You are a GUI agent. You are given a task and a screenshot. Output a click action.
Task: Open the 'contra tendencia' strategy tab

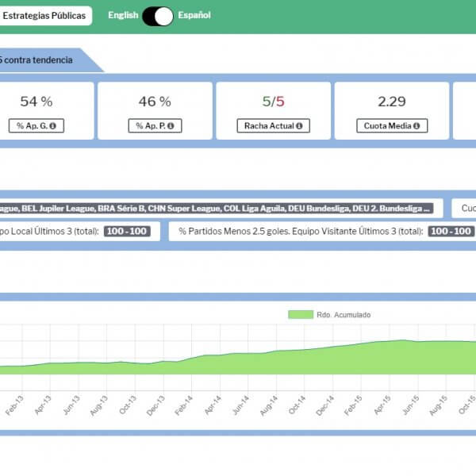pyautogui.click(x=45, y=60)
